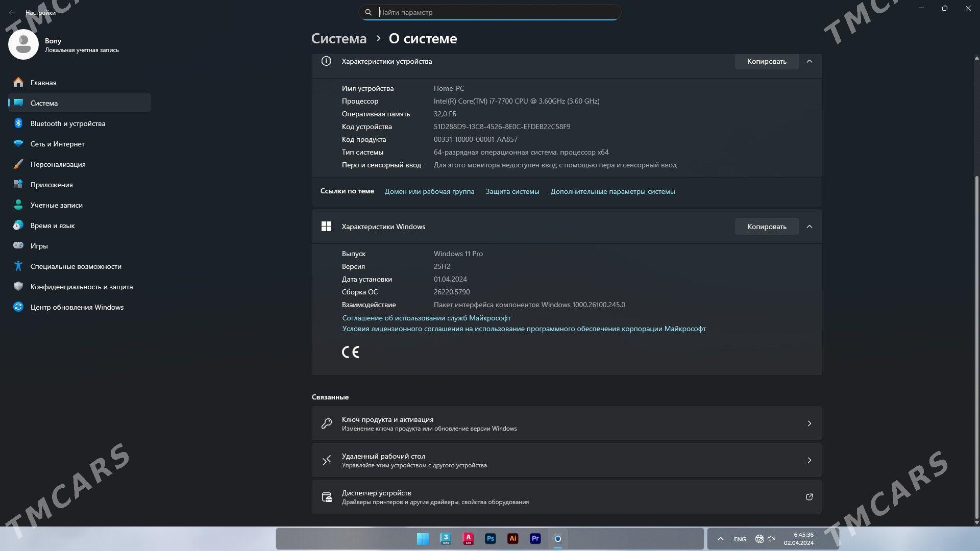The height and width of the screenshot is (551, 980).
Task: Open Защита системы link
Action: click(512, 191)
